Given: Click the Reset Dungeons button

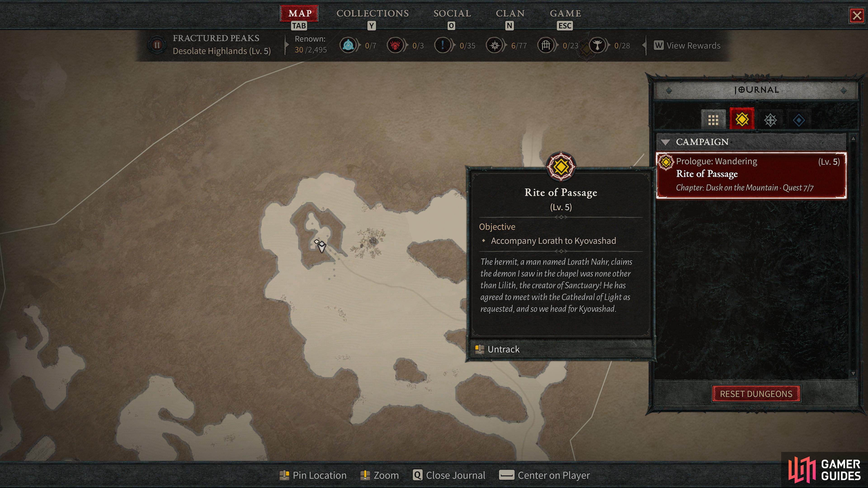Looking at the screenshot, I should coord(756,394).
